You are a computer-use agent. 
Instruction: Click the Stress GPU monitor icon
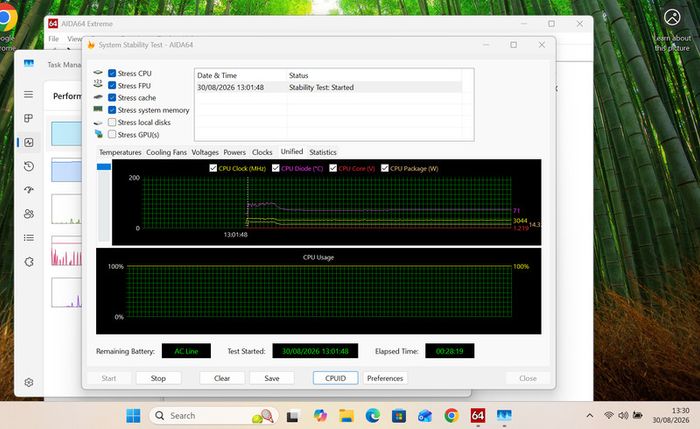click(99, 133)
